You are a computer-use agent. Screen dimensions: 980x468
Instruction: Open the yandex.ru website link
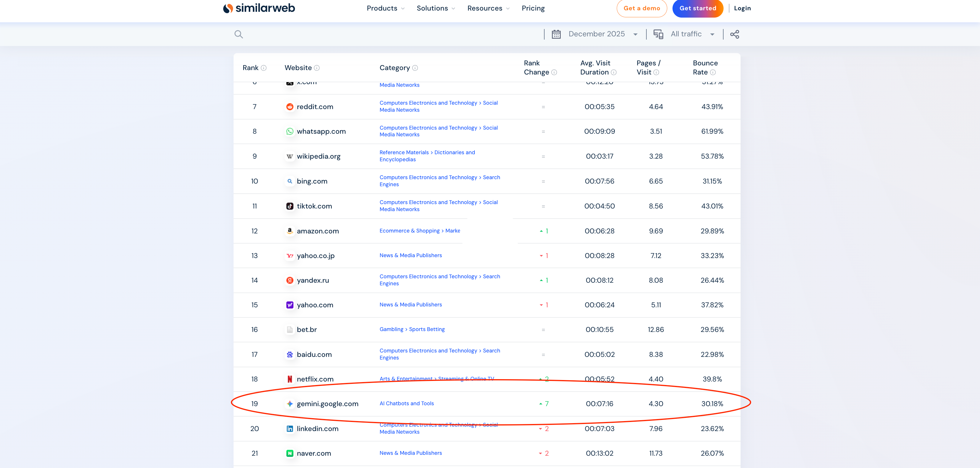(313, 281)
